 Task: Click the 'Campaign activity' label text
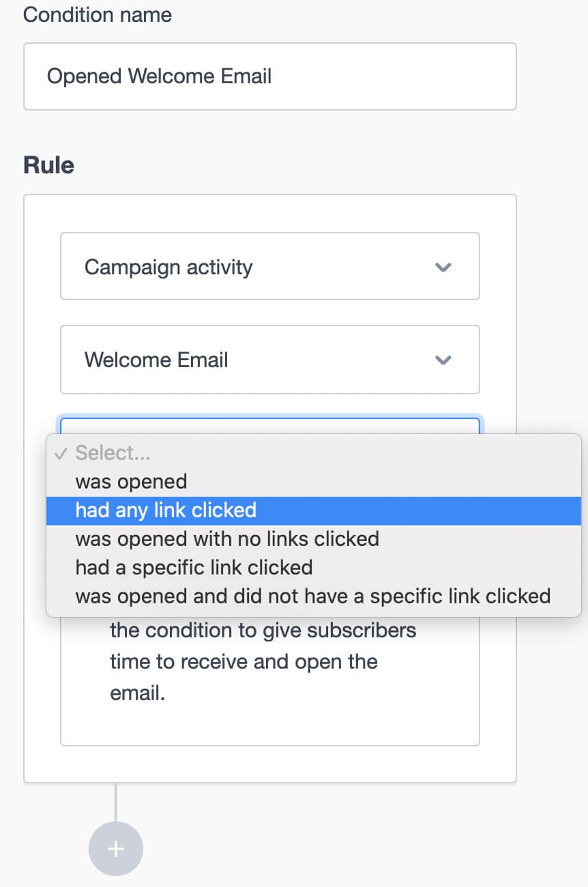point(168,267)
